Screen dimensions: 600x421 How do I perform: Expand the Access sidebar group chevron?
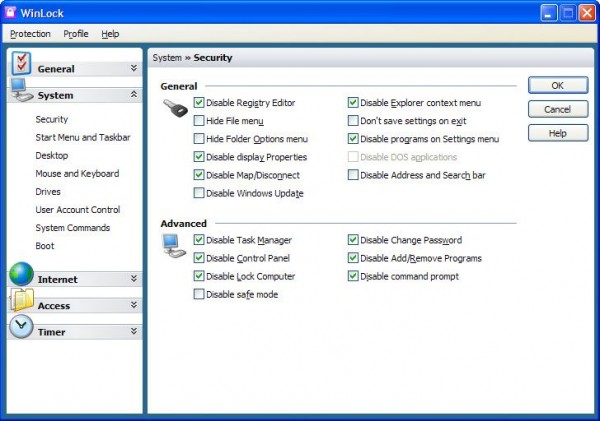pyautogui.click(x=134, y=305)
